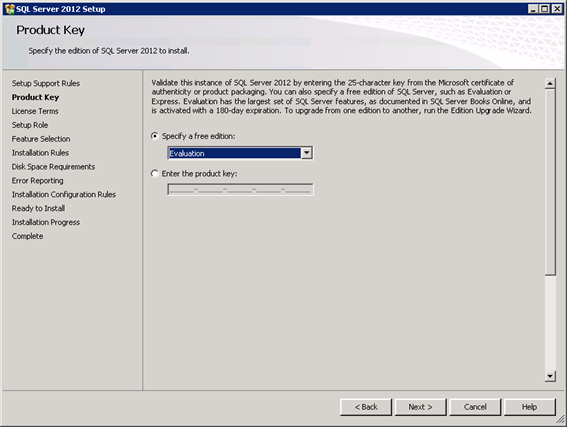Click the SQL Server Setup title bar icon
The width and height of the screenshot is (567, 427).
(x=10, y=9)
